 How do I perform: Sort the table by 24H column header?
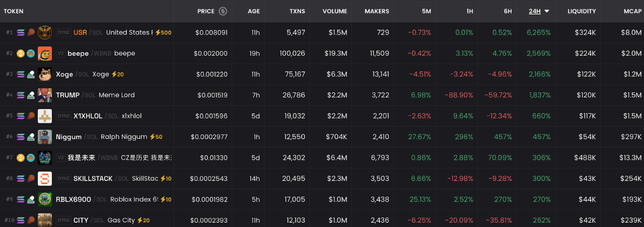tap(534, 11)
